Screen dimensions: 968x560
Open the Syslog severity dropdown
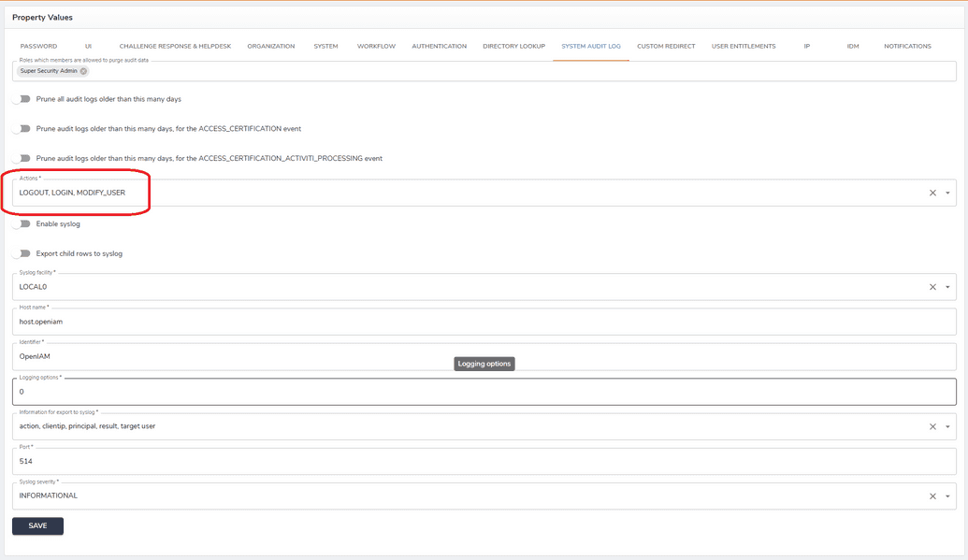click(948, 495)
